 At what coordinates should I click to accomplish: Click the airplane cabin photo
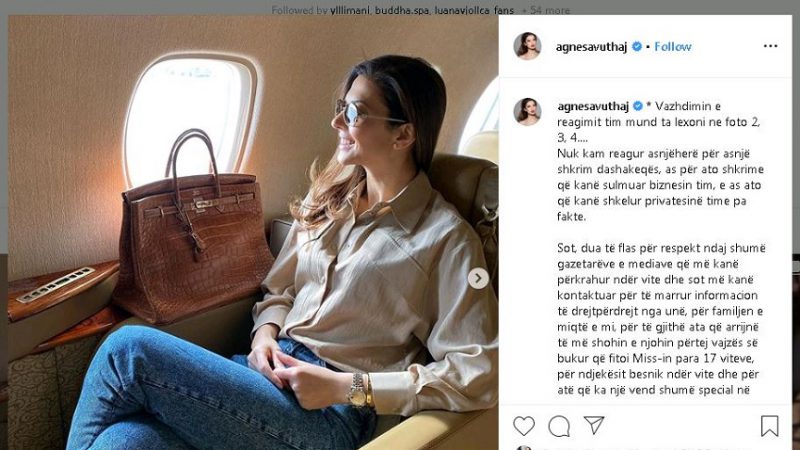point(253,232)
